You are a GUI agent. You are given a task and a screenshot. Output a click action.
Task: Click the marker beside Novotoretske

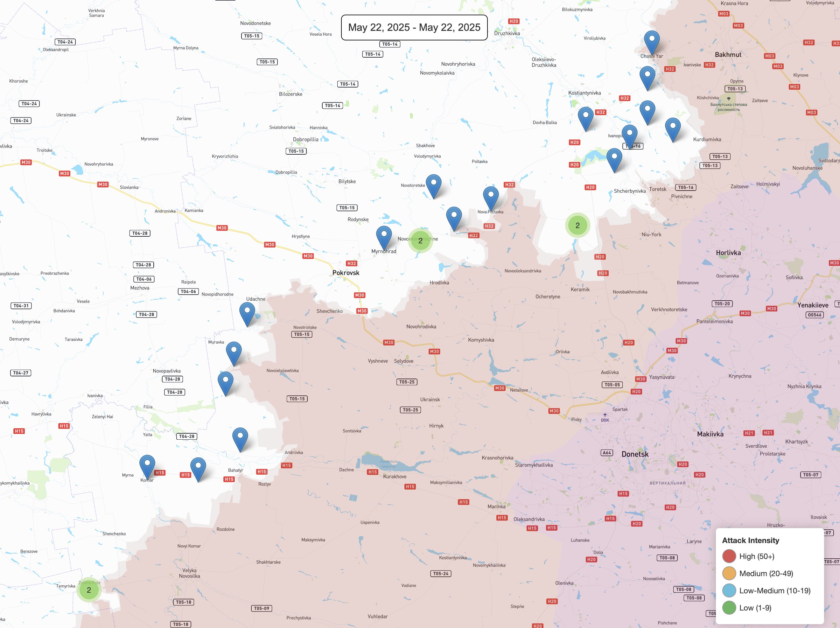point(433,185)
